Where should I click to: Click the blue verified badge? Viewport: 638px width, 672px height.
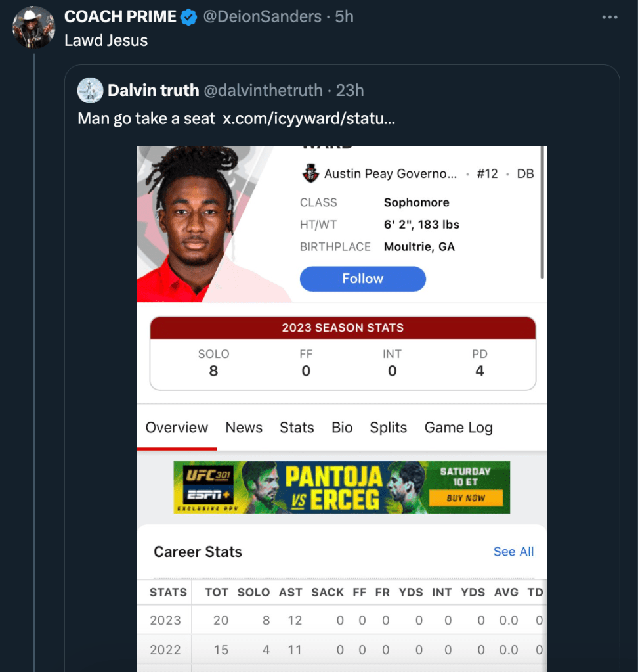(x=188, y=18)
